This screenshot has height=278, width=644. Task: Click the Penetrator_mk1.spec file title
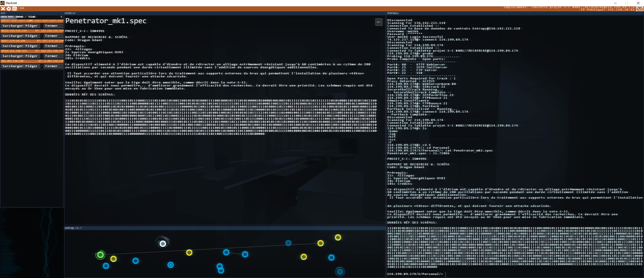click(106, 21)
